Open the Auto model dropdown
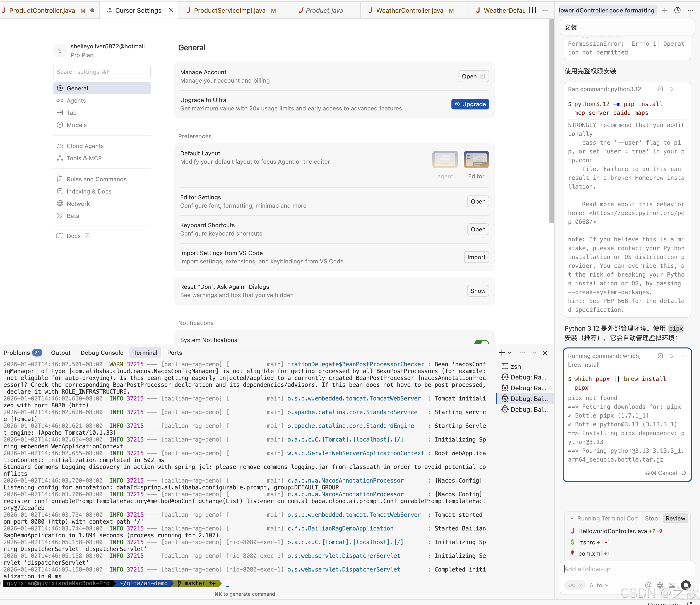The width and height of the screenshot is (700, 605). coord(599,585)
